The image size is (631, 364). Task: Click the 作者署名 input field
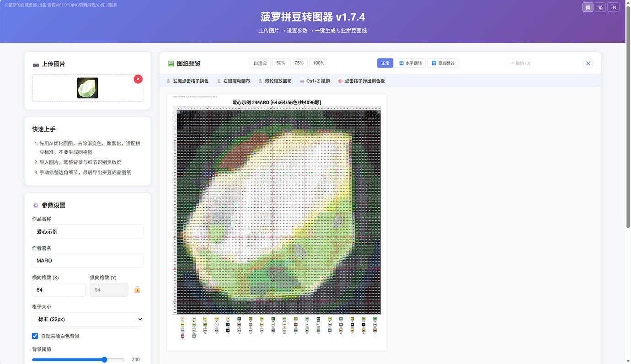point(87,261)
